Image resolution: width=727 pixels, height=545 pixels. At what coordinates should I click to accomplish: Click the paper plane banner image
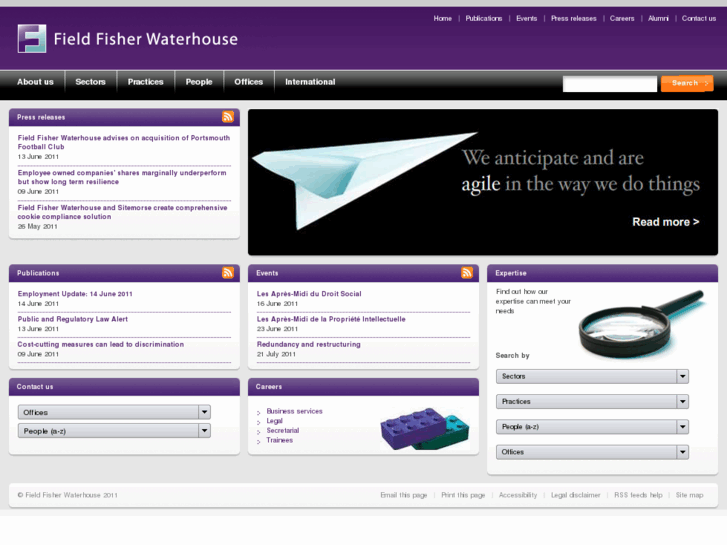coord(364,180)
